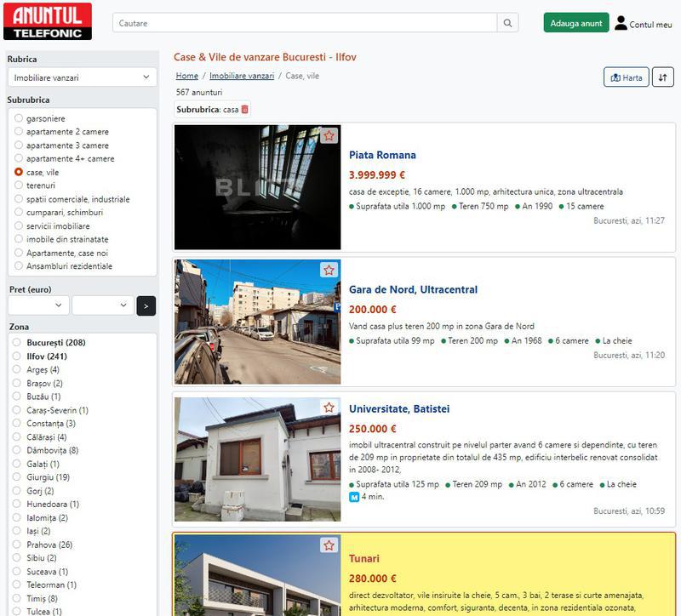
Task: Click the search magnifier icon
Action: [507, 23]
